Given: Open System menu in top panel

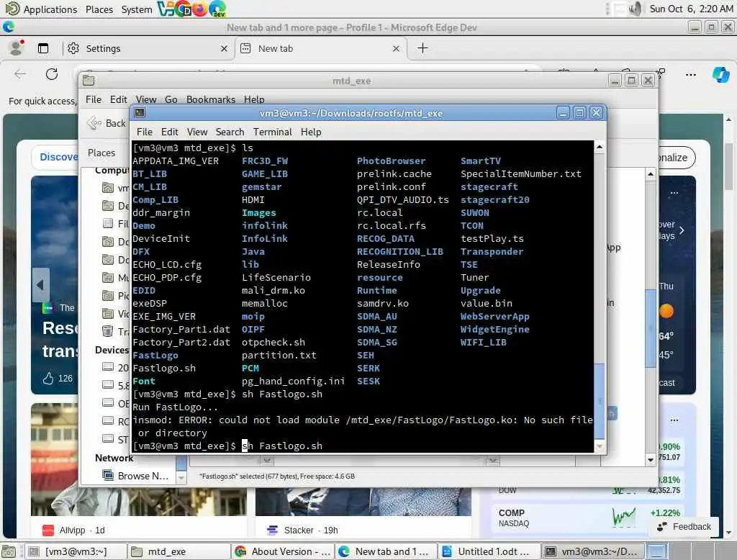Looking at the screenshot, I should coord(136,9).
